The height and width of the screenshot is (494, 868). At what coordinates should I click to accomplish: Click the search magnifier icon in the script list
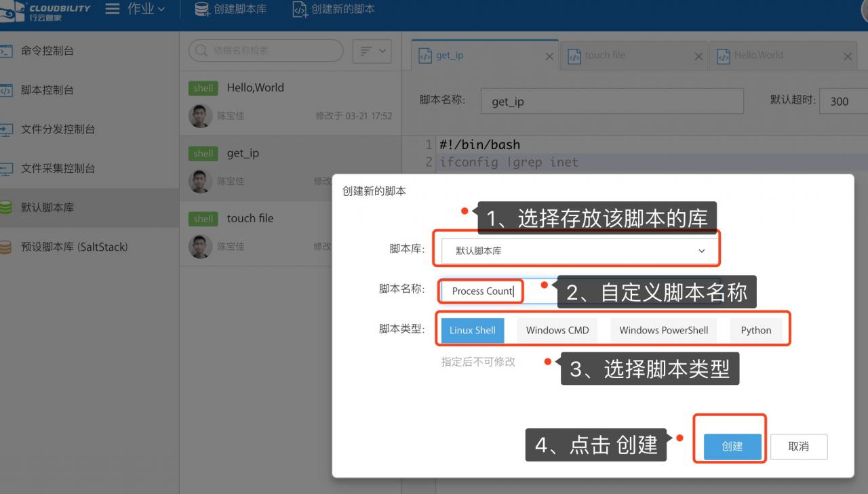201,50
